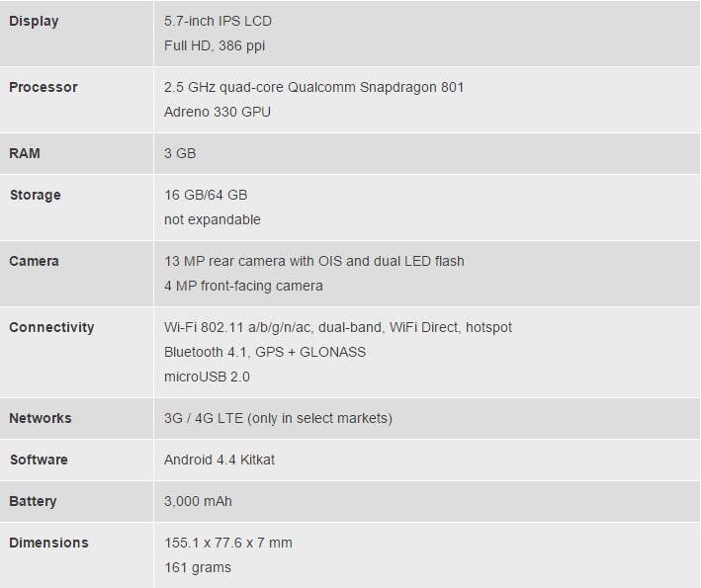The width and height of the screenshot is (701, 588).
Task: Click the 'Android 4.4 Kitkat' value
Action: point(219,460)
